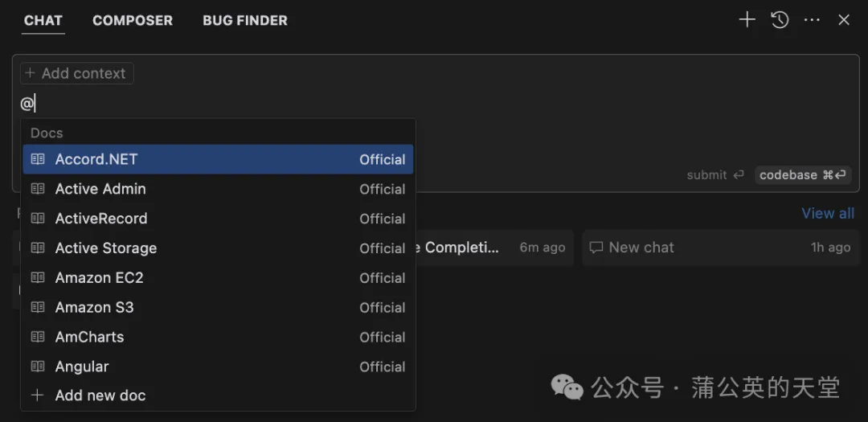Click the book icon beside Active Admin
868x422 pixels.
click(38, 189)
